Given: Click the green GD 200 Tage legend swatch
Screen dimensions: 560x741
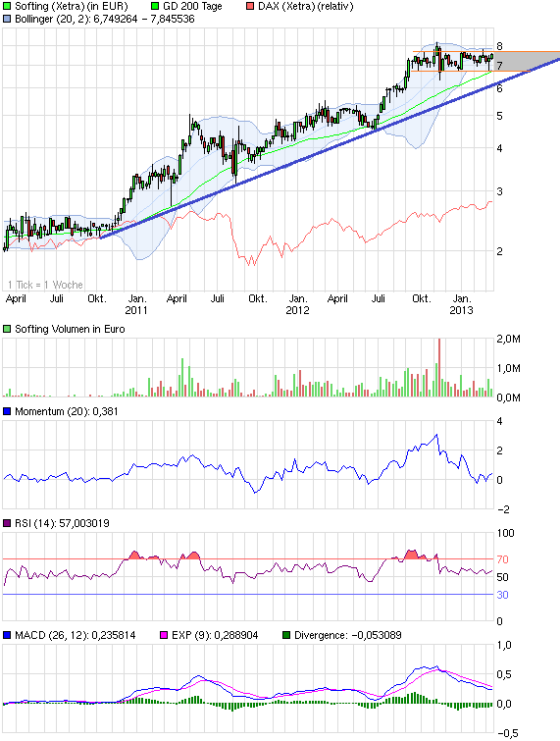Looking at the screenshot, I should [155, 7].
